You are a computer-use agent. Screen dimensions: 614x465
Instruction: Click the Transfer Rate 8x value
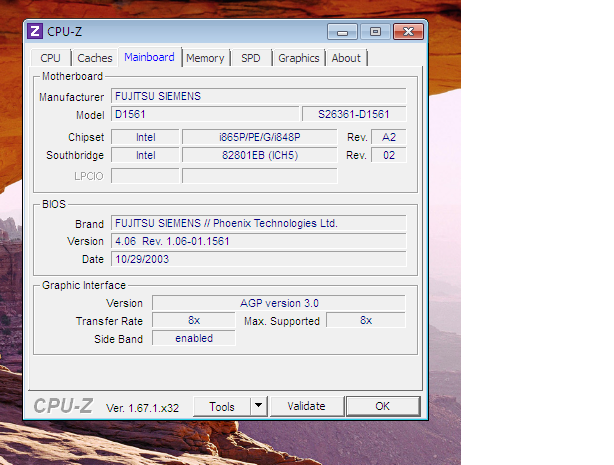click(x=194, y=320)
